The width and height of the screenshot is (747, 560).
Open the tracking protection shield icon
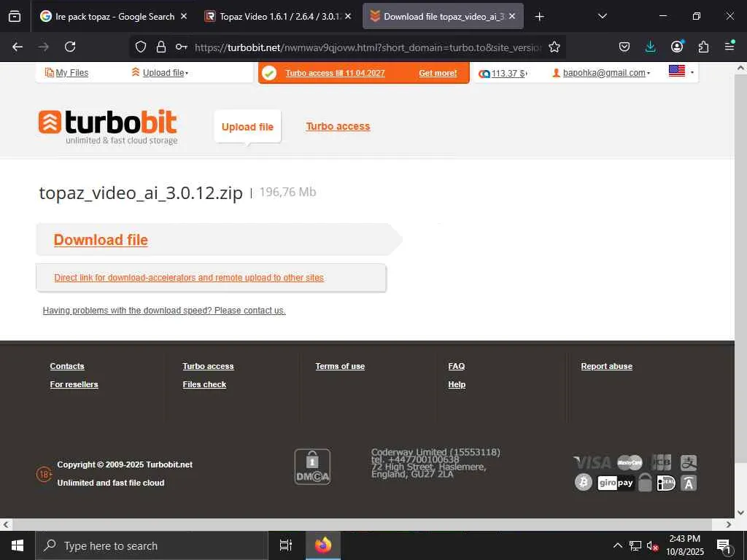[x=141, y=47]
